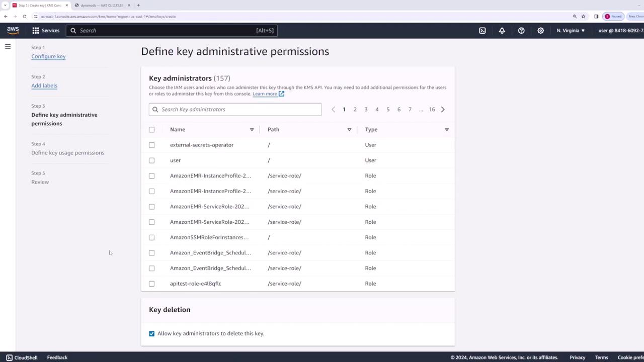
Task: Click the Search Key administrators field
Action: pyautogui.click(x=235, y=109)
